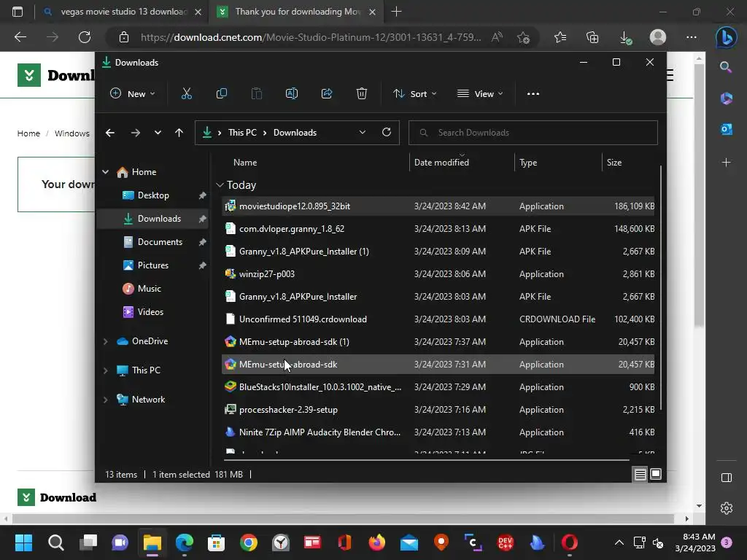
Task: Click the Share icon in Explorer toolbar
Action: [x=327, y=94]
